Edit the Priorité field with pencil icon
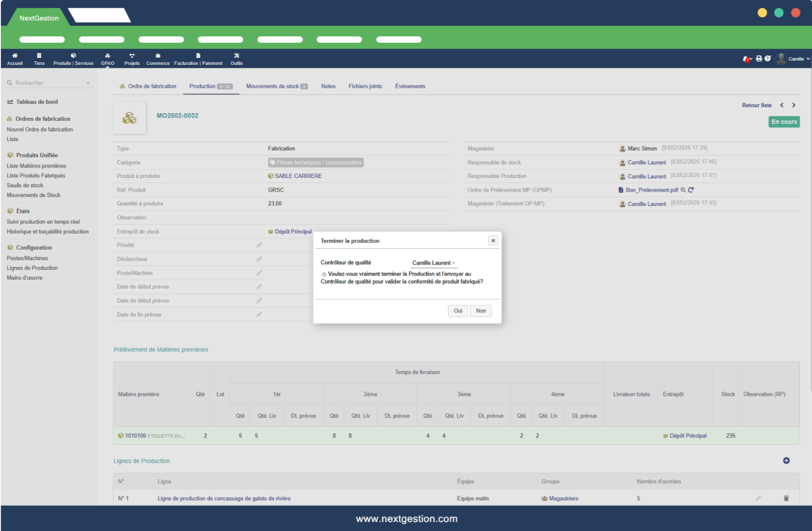 click(x=259, y=245)
